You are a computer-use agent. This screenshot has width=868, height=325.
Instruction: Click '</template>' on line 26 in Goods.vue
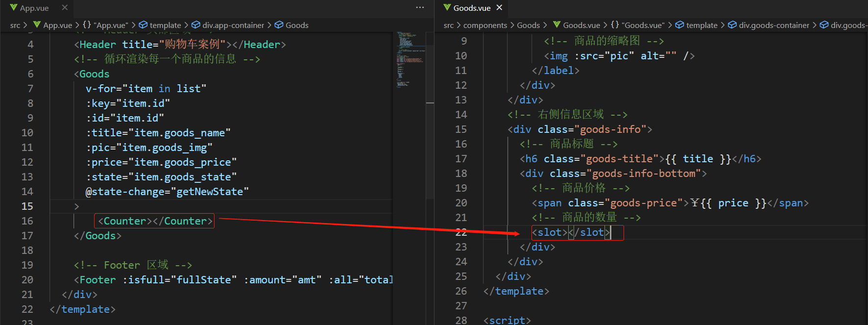[x=516, y=291]
